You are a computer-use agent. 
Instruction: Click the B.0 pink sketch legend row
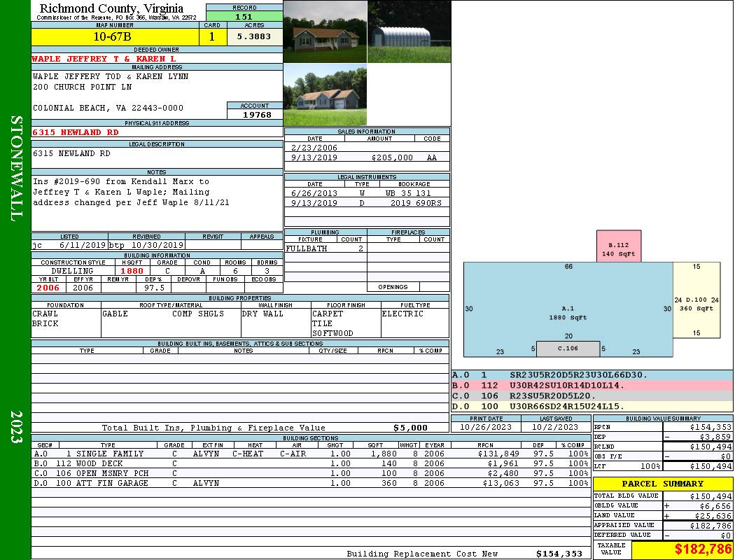pos(591,386)
